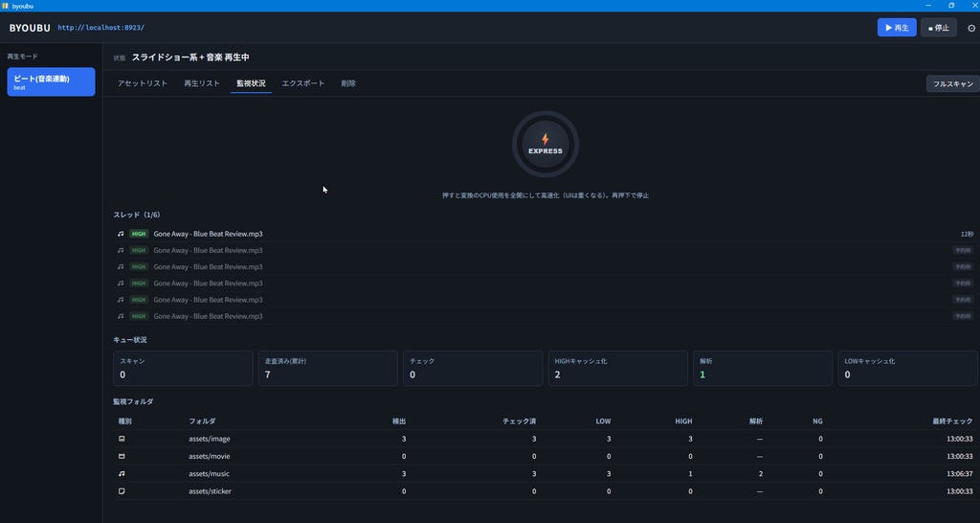Click the 検出 column header

pyautogui.click(x=399, y=421)
